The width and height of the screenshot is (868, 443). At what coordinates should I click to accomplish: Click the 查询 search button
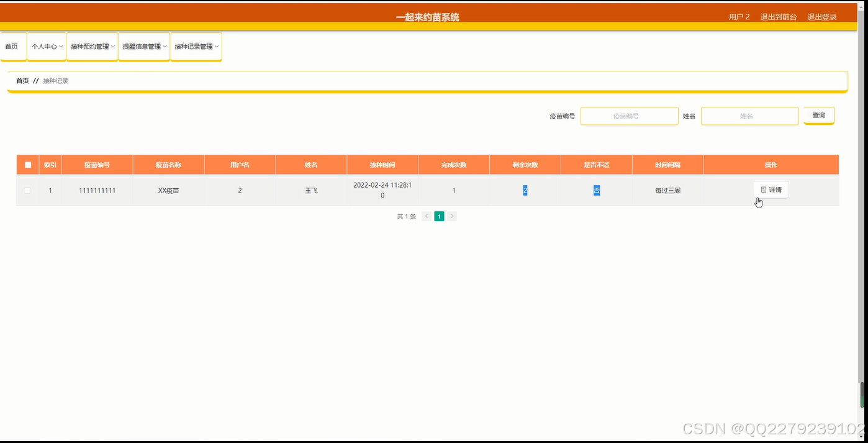pyautogui.click(x=818, y=116)
